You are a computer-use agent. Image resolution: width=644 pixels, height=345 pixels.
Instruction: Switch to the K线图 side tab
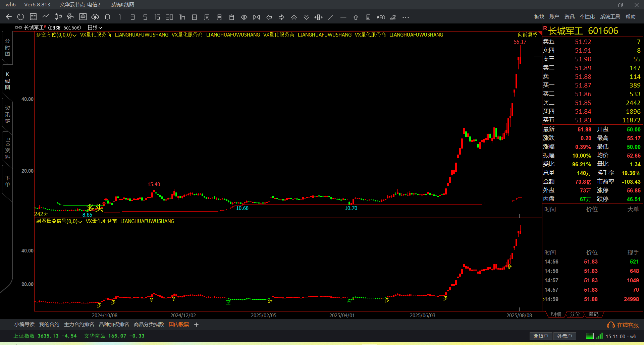click(7, 81)
